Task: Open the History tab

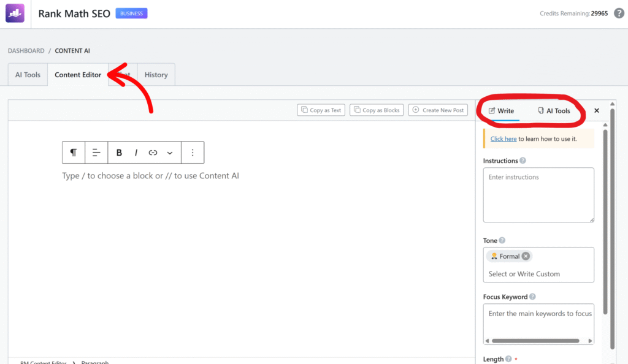Action: (x=156, y=74)
